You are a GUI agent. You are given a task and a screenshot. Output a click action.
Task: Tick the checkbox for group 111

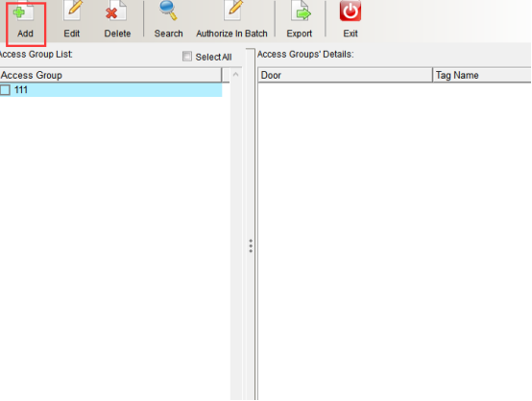click(x=5, y=90)
